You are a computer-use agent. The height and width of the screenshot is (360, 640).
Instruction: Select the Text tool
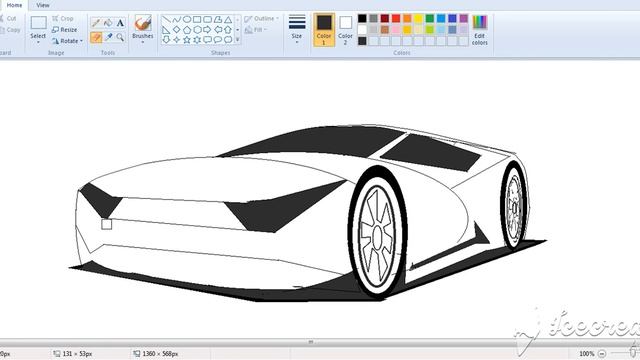pos(120,23)
